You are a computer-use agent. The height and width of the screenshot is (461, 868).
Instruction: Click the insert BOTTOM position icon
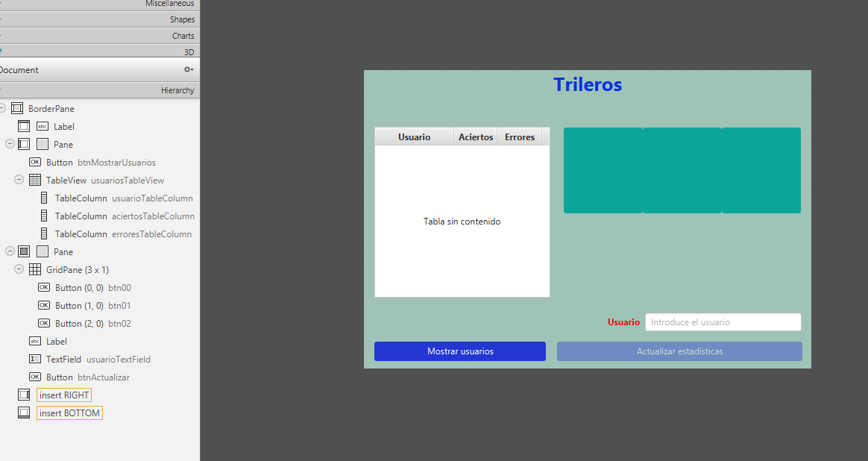pos(24,413)
